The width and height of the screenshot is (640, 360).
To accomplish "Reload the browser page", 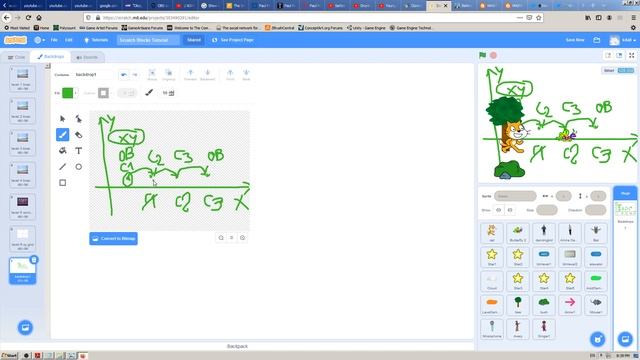I will pos(28,18).
